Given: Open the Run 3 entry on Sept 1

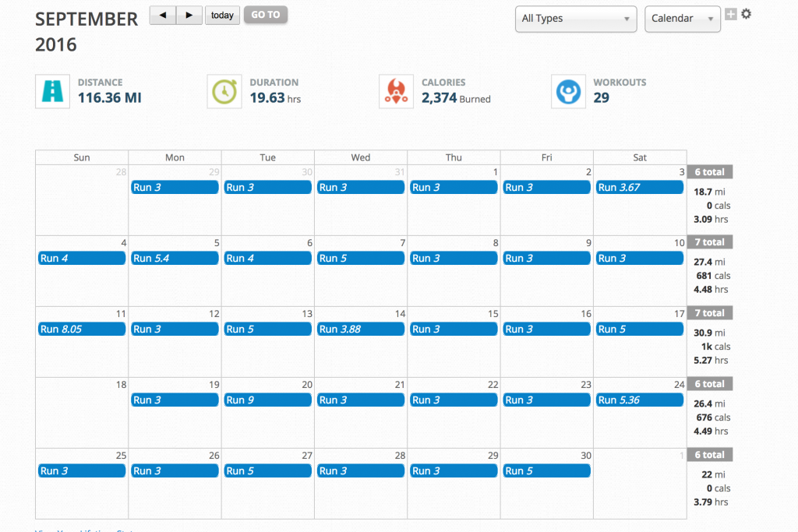Looking at the screenshot, I should click(x=454, y=187).
